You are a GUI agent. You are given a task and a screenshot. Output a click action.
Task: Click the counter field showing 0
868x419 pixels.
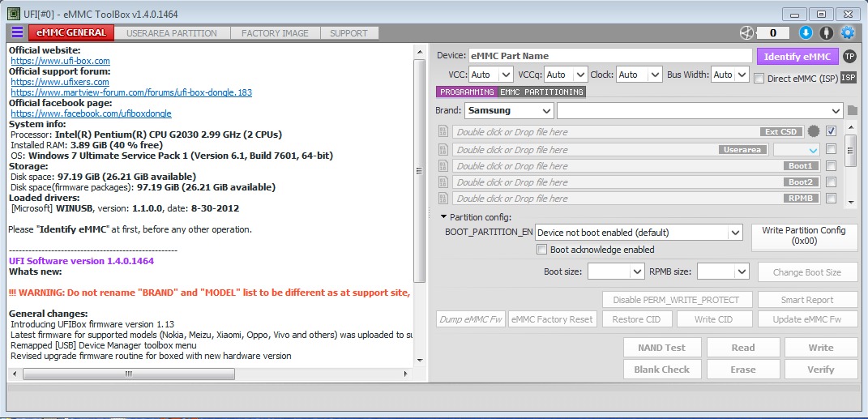click(x=773, y=32)
